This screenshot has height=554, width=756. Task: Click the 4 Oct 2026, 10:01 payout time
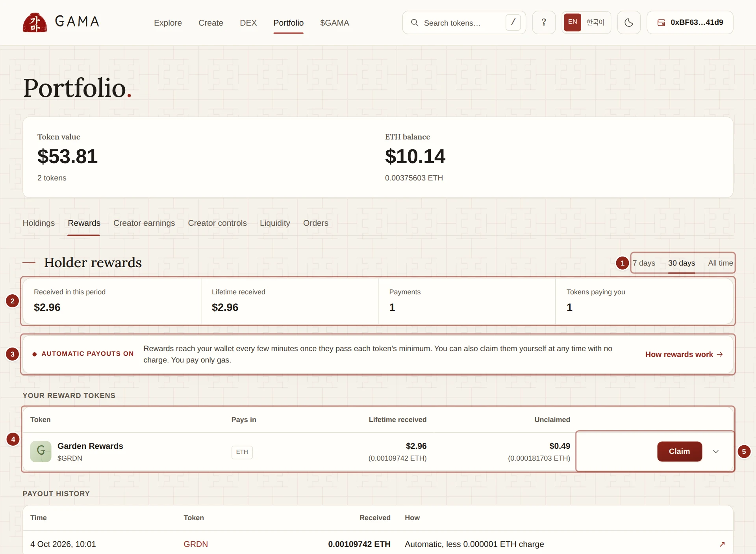tap(63, 544)
